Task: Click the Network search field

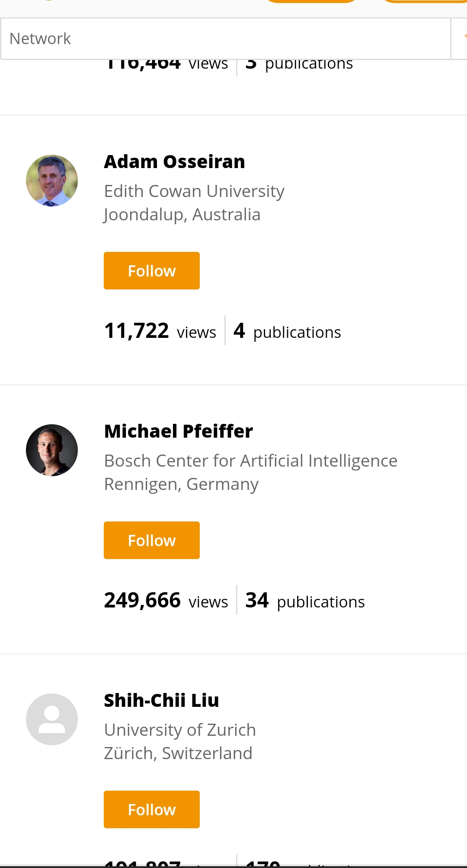Action: point(225,39)
